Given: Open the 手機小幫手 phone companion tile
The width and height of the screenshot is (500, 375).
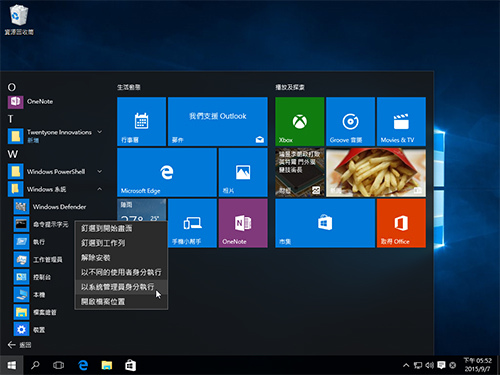Looking at the screenshot, I should pyautogui.click(x=192, y=223).
